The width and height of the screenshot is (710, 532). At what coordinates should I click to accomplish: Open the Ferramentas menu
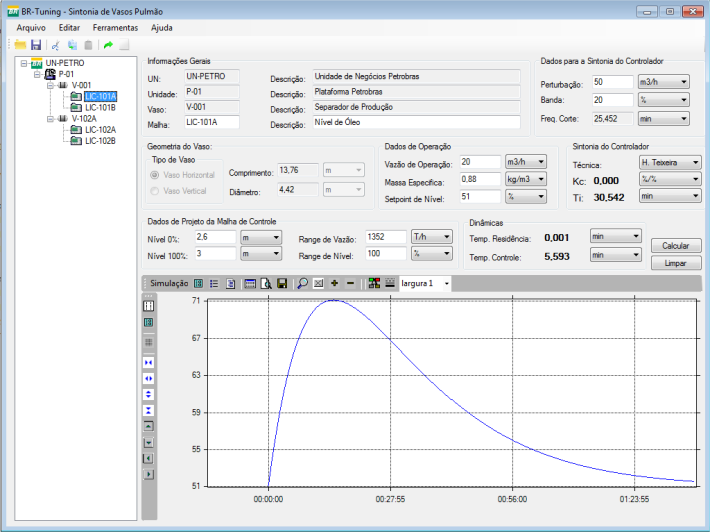tap(115, 27)
